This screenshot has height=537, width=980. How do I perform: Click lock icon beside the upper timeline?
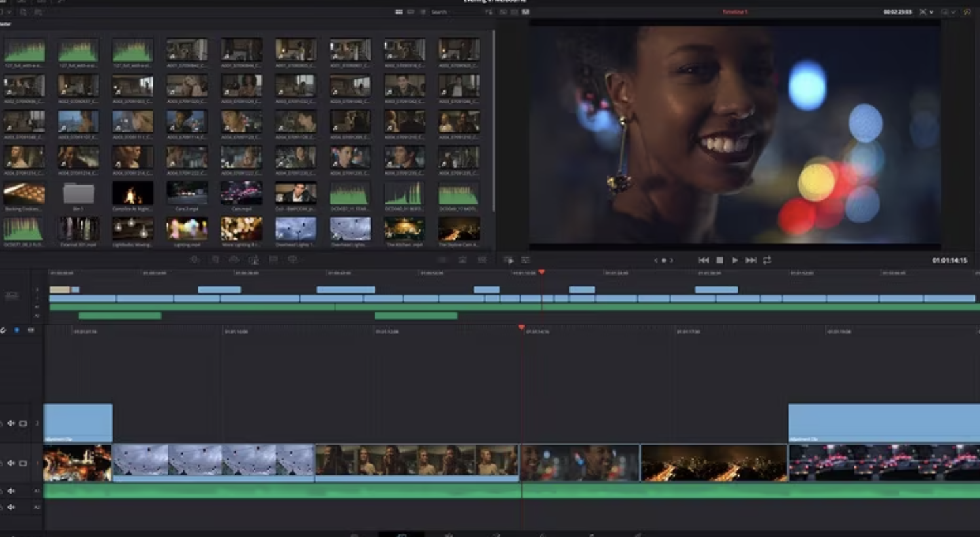(12, 296)
